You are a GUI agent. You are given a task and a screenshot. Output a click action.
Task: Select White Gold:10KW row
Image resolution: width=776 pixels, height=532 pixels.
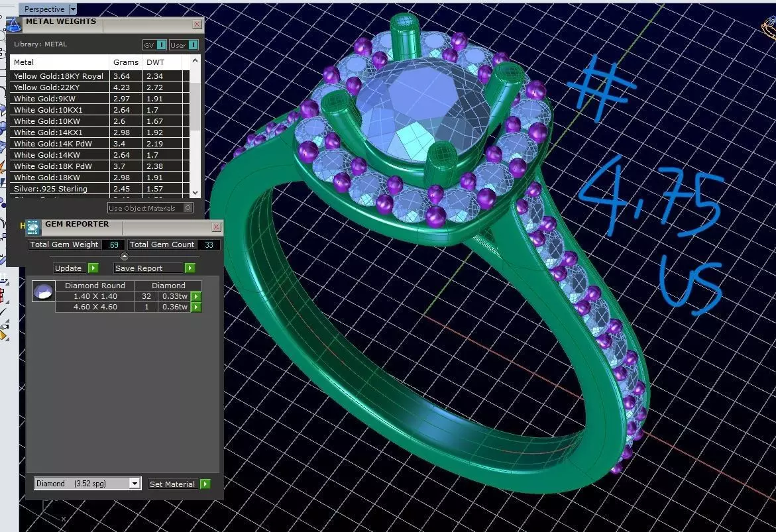click(x=100, y=121)
